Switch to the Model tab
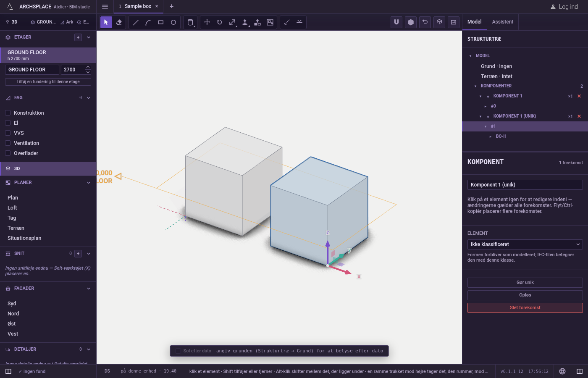This screenshot has height=378, width=588. click(475, 22)
